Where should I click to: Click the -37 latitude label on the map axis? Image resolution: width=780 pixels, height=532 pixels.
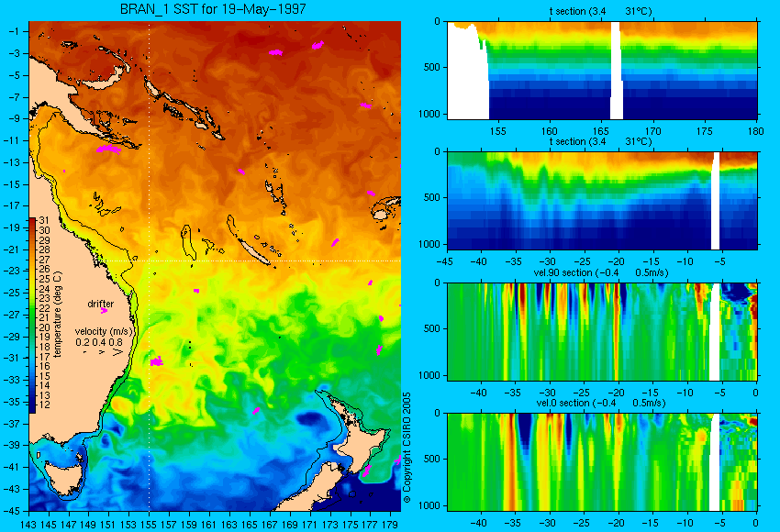(11, 423)
